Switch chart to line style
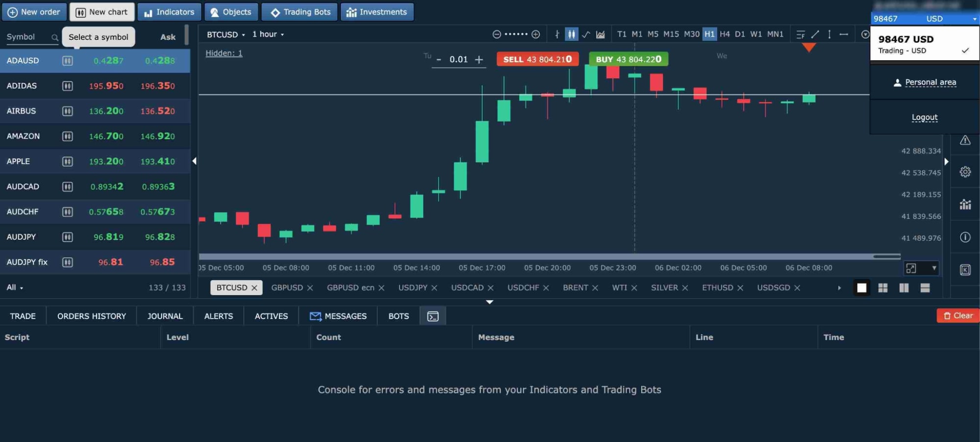Image resolution: width=980 pixels, height=442 pixels. pyautogui.click(x=586, y=34)
